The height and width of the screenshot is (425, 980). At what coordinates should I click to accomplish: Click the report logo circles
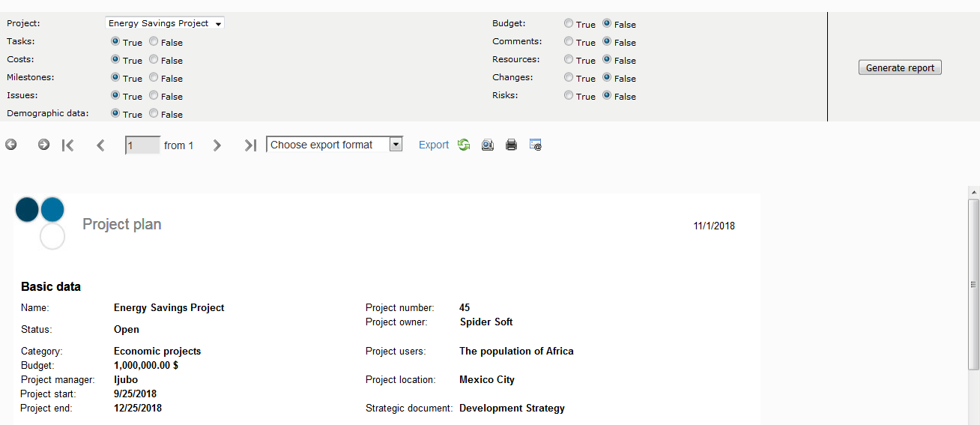coord(40,223)
